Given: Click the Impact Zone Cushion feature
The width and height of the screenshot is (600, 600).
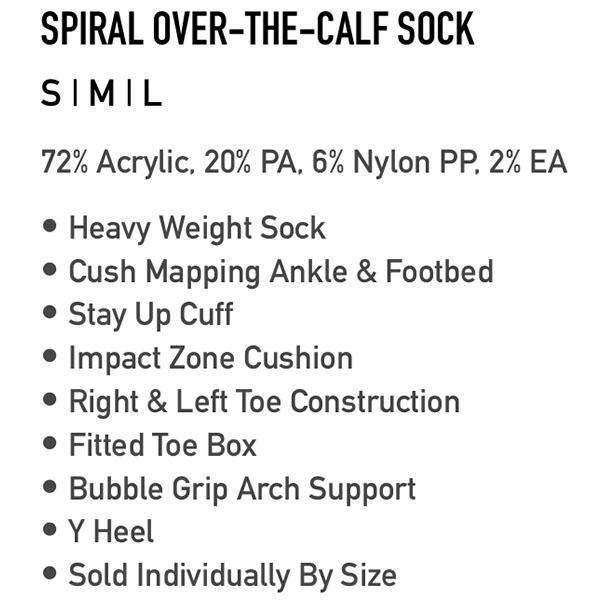Looking at the screenshot, I should (210, 358).
